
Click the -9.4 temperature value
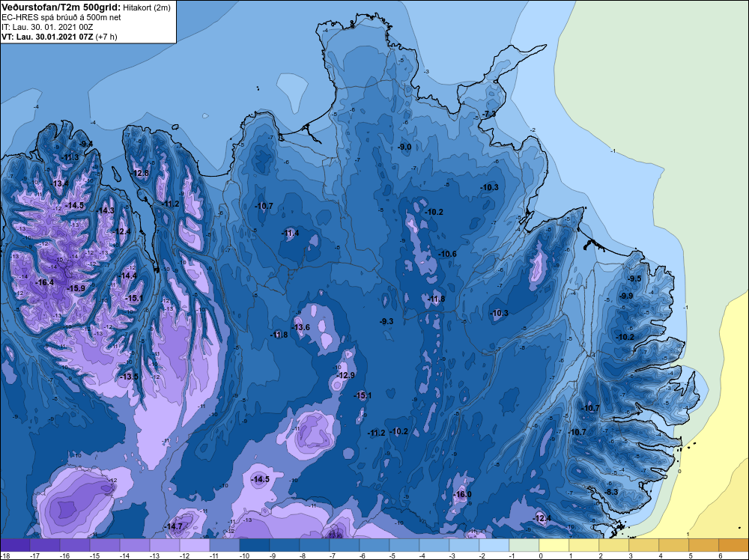pos(86,144)
